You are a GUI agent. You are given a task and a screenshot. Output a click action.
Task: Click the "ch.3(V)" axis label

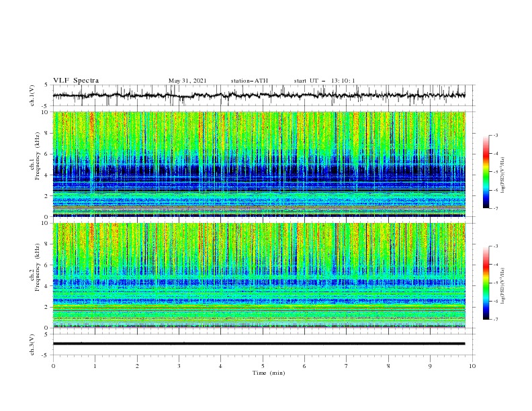(32, 345)
